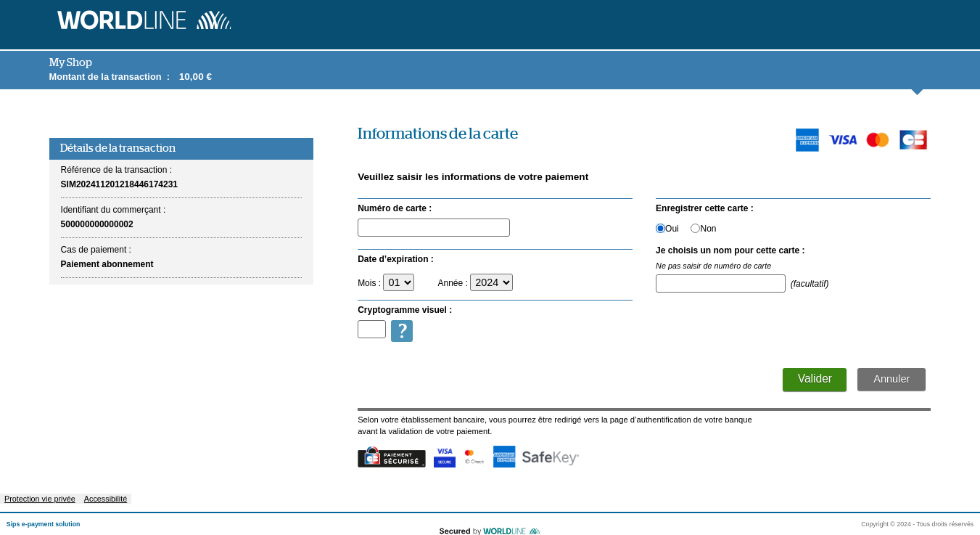Screen dimensions: 980x535
Task: Select Non to not save card
Action: tap(695, 228)
